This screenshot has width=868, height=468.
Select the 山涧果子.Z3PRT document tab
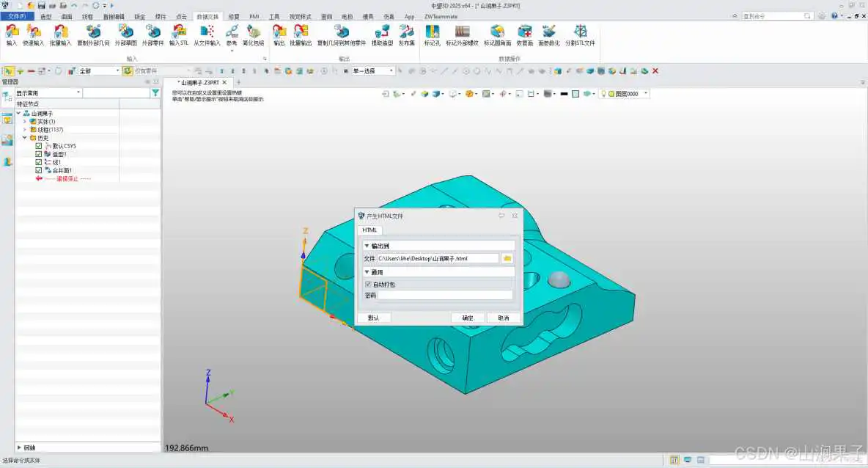pos(200,82)
